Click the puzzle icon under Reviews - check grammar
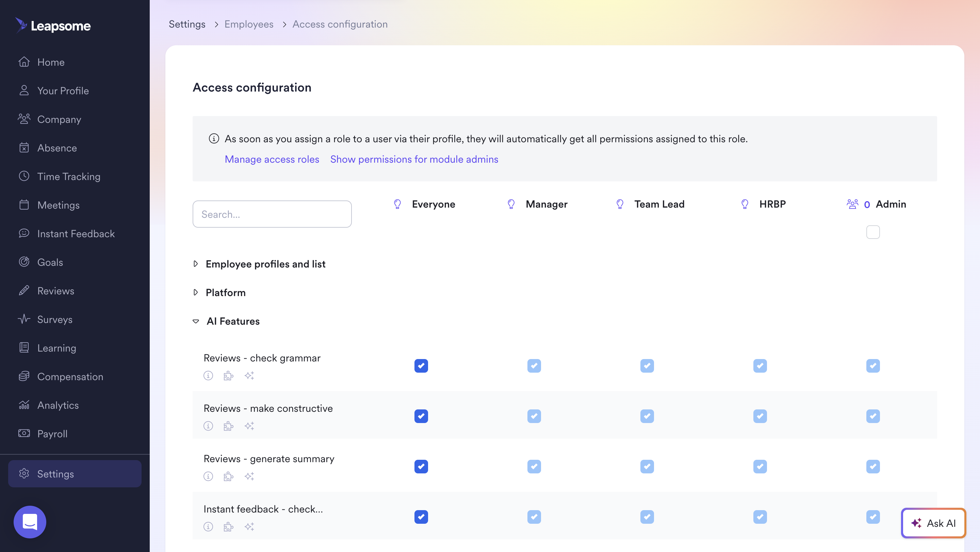Image resolution: width=980 pixels, height=552 pixels. click(228, 376)
